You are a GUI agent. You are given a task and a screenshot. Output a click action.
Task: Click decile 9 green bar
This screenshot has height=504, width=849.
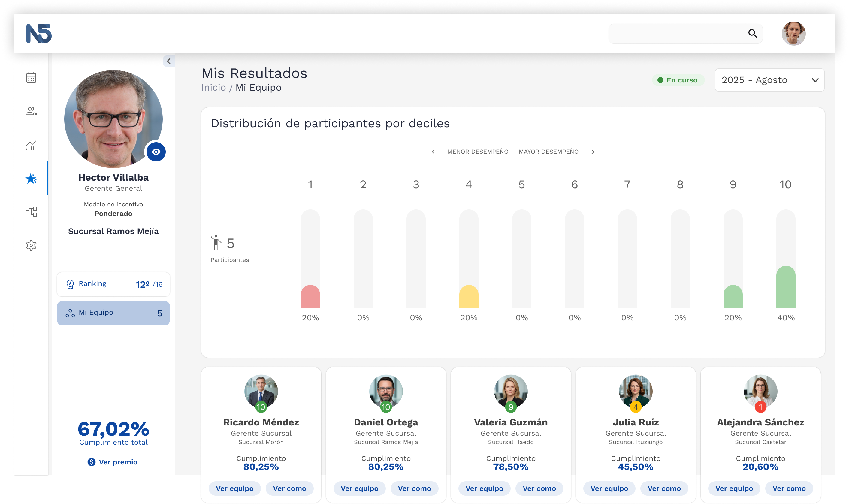733,296
